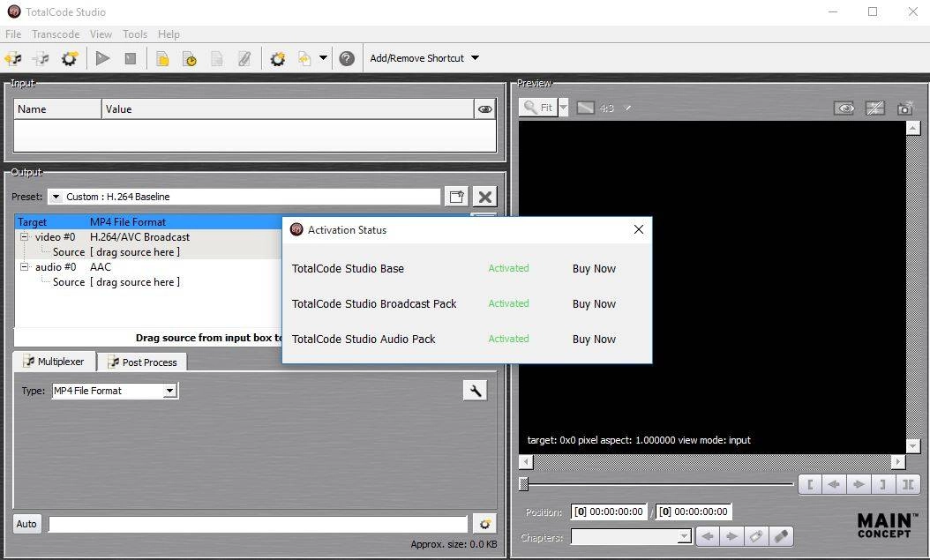The image size is (930, 560).
Task: Click the split-view compare icon in Preview
Action: [874, 108]
